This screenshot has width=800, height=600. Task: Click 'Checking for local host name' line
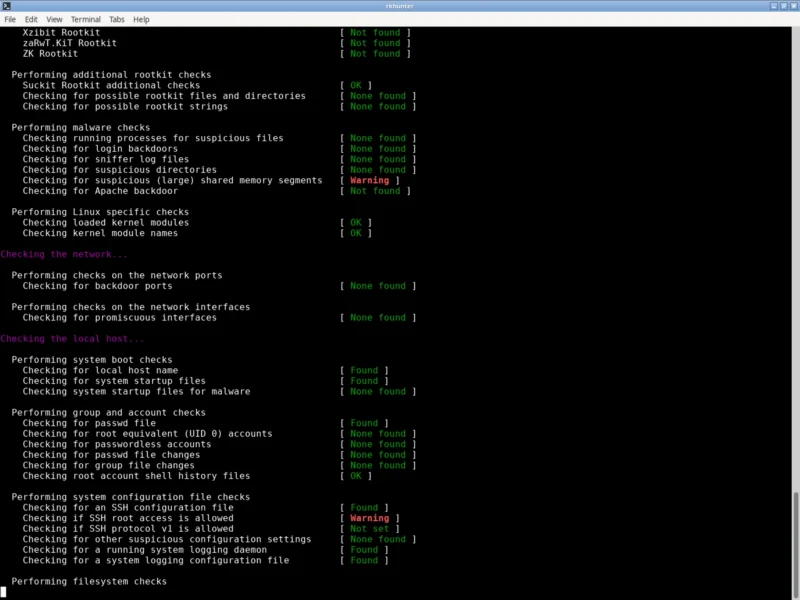pyautogui.click(x=100, y=370)
